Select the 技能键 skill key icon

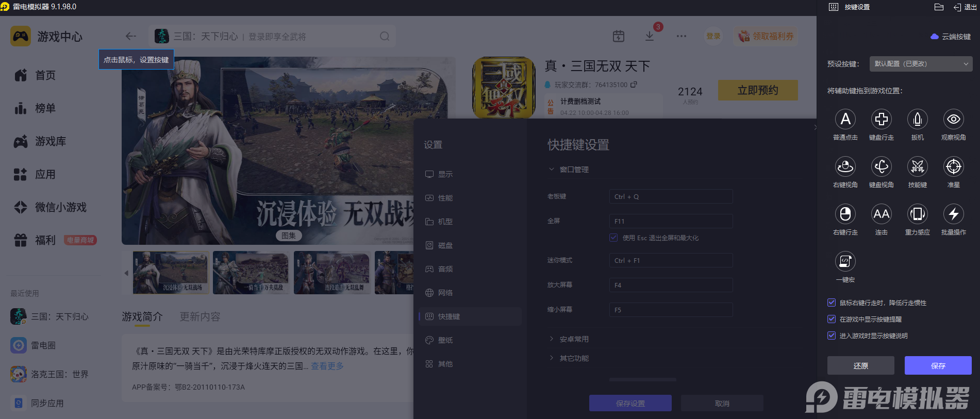tap(917, 167)
